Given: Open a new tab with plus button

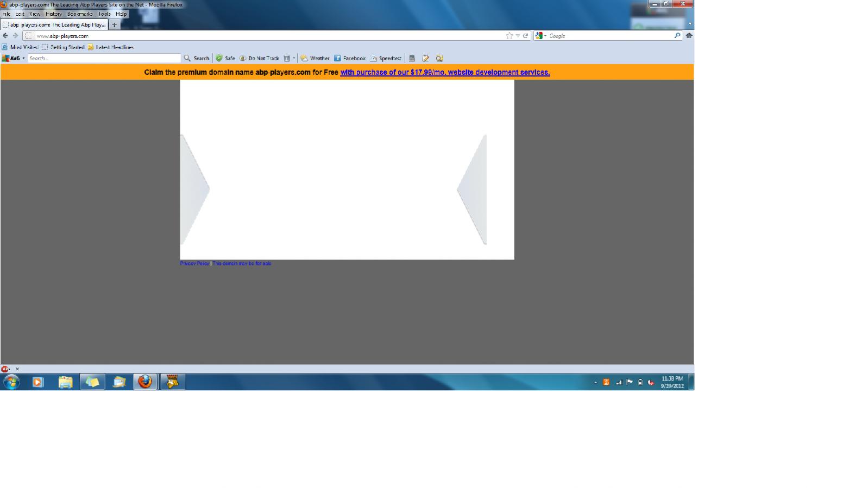Looking at the screenshot, I should 114,25.
